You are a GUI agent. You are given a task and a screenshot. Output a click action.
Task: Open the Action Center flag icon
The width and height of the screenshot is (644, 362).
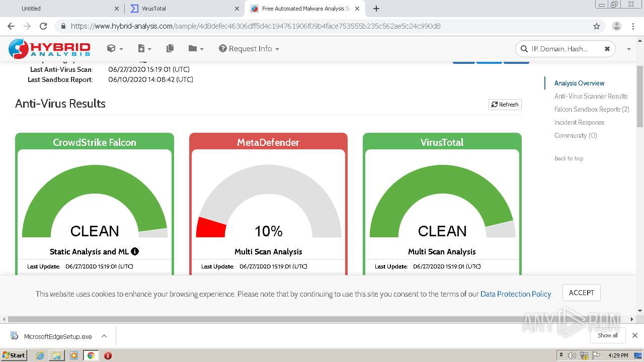[x=597, y=355]
